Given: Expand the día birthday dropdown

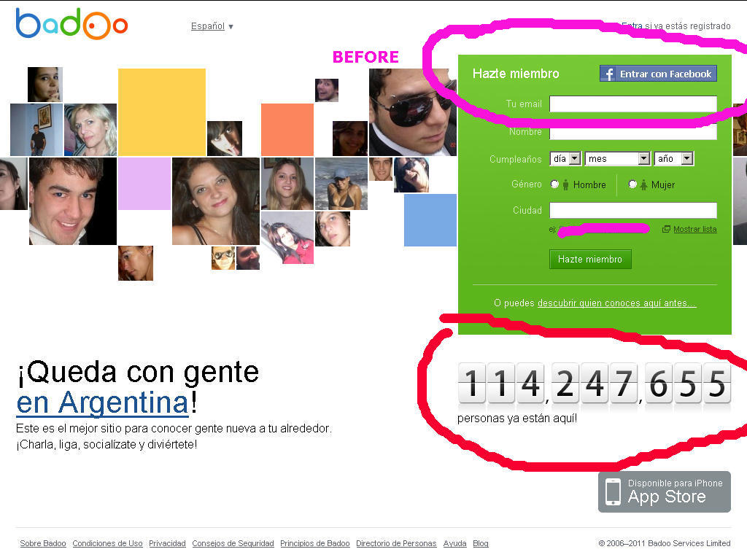Looking at the screenshot, I should click(565, 158).
